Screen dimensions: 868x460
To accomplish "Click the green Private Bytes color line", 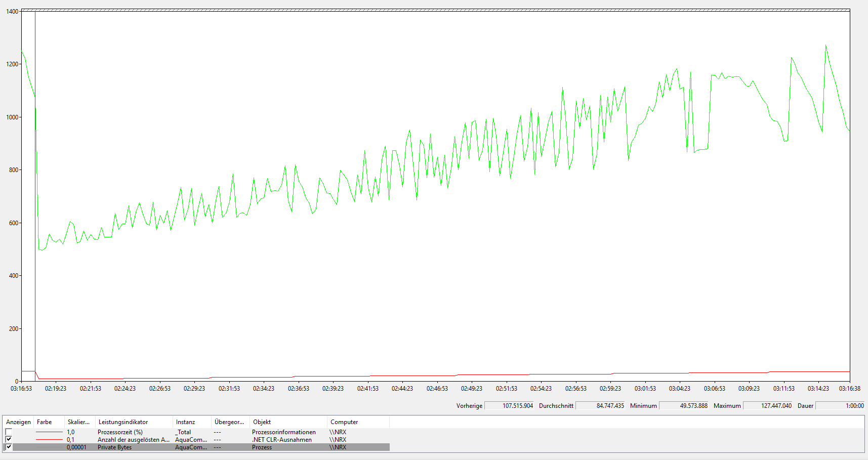I will (49, 447).
